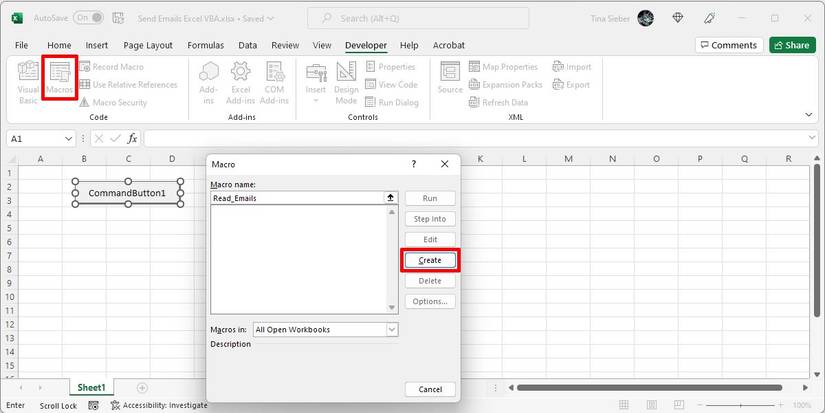Viewport: 825px width, 413px height.
Task: Open Expansion Packs
Action: click(x=506, y=85)
